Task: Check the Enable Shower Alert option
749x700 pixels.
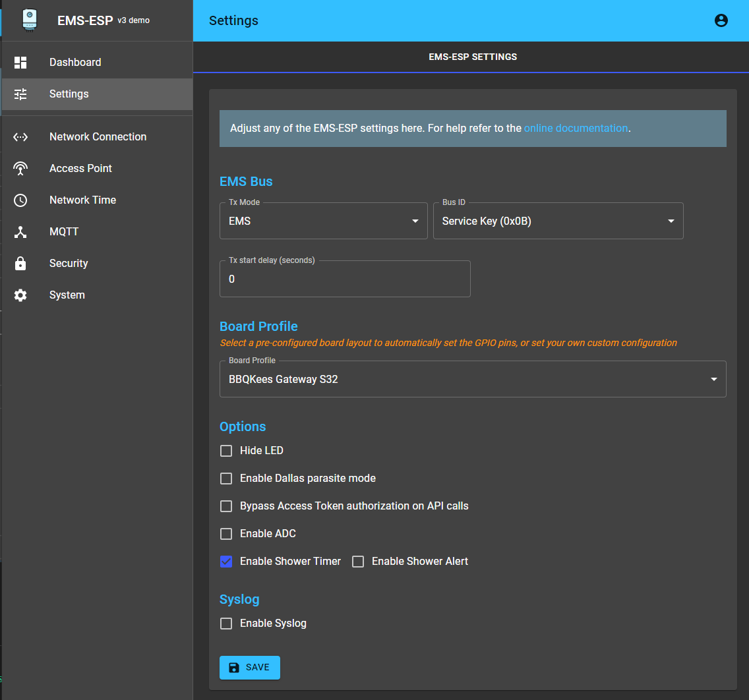Action: pyautogui.click(x=358, y=562)
